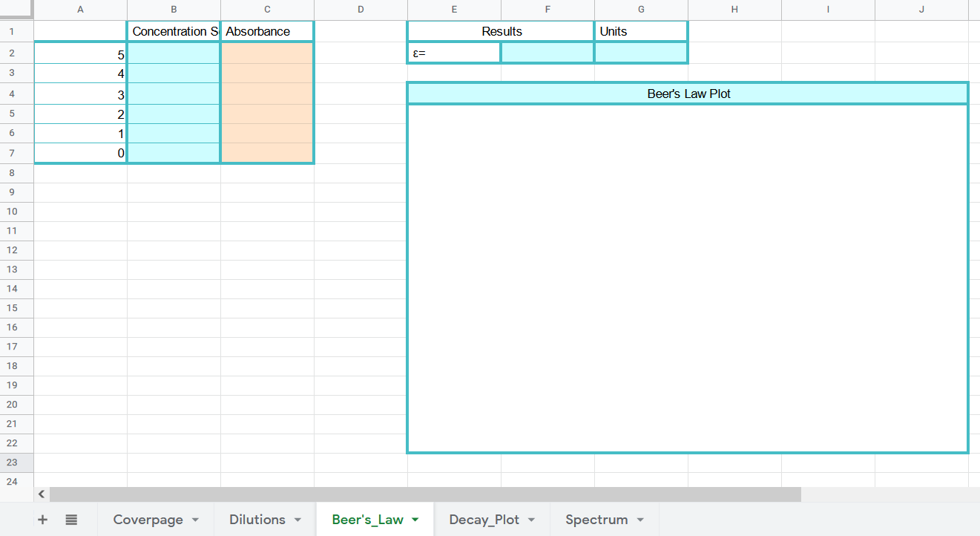Go to the Spectrum sheet tab

coord(596,520)
